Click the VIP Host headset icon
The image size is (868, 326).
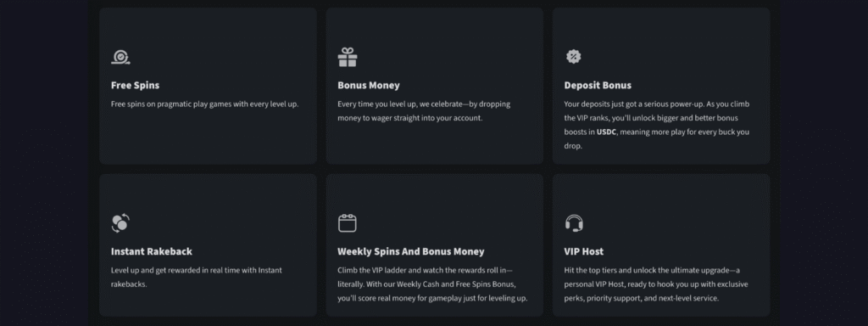click(x=574, y=223)
